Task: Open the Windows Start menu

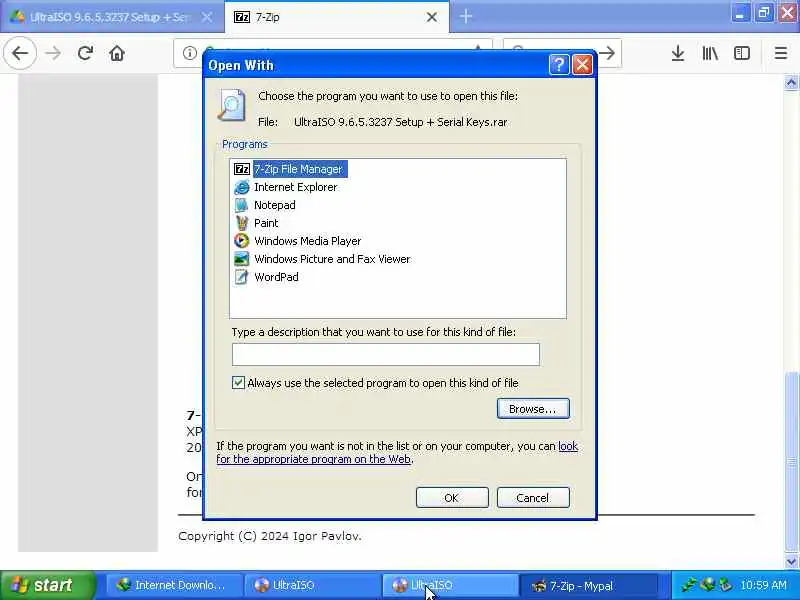Action: [x=47, y=585]
